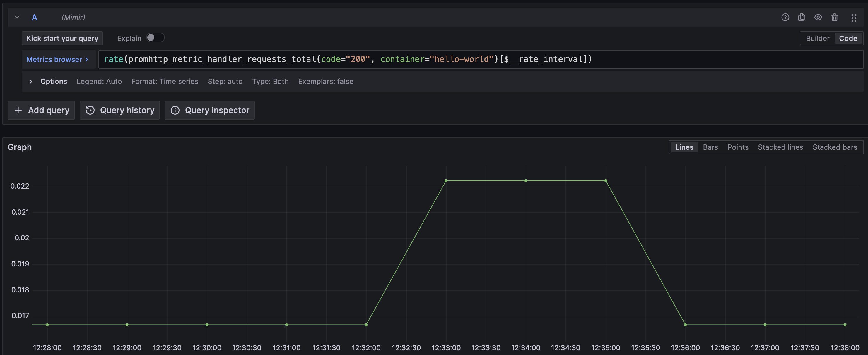
Task: Remove query A with the trash icon
Action: point(835,17)
